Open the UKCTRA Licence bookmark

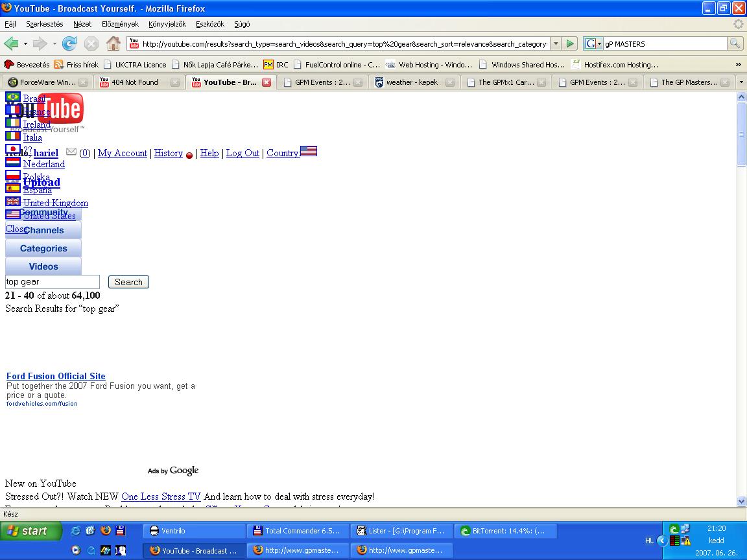click(135, 64)
